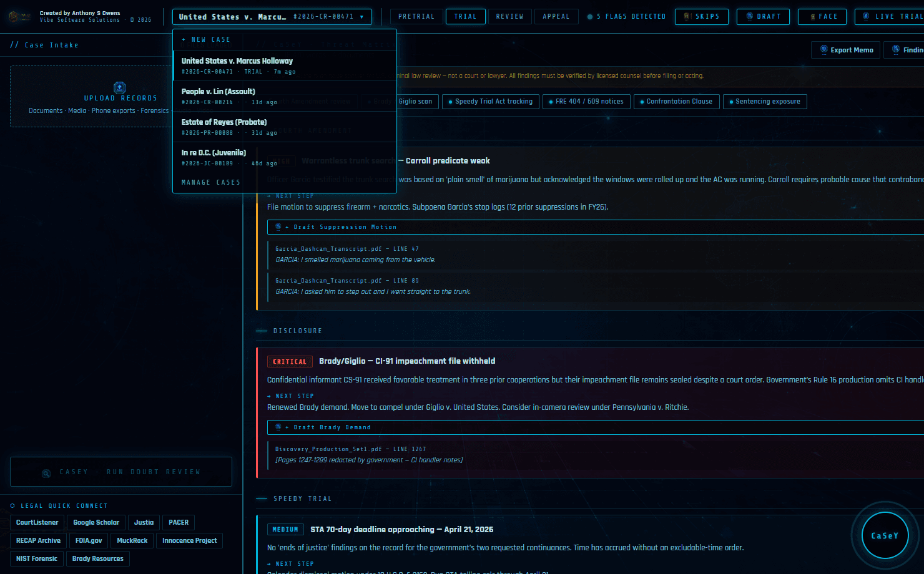
Task: Open the PACER quick link
Action: point(179,523)
